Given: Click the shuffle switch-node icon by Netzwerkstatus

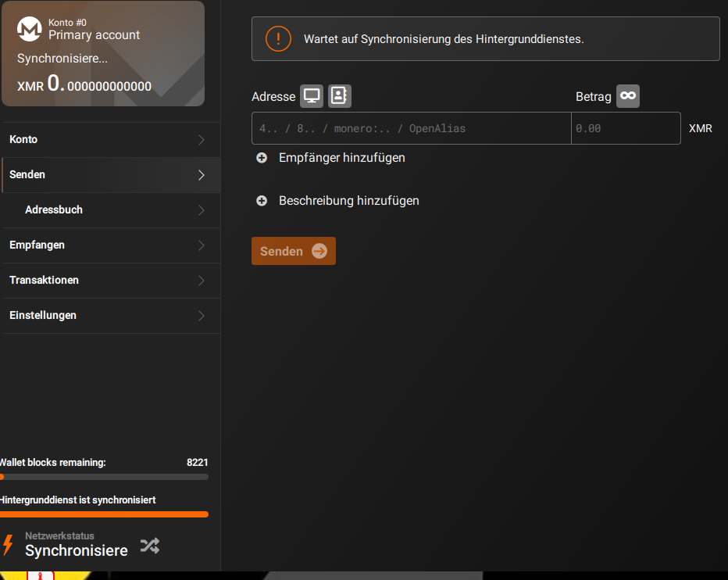Looking at the screenshot, I should click(x=150, y=546).
